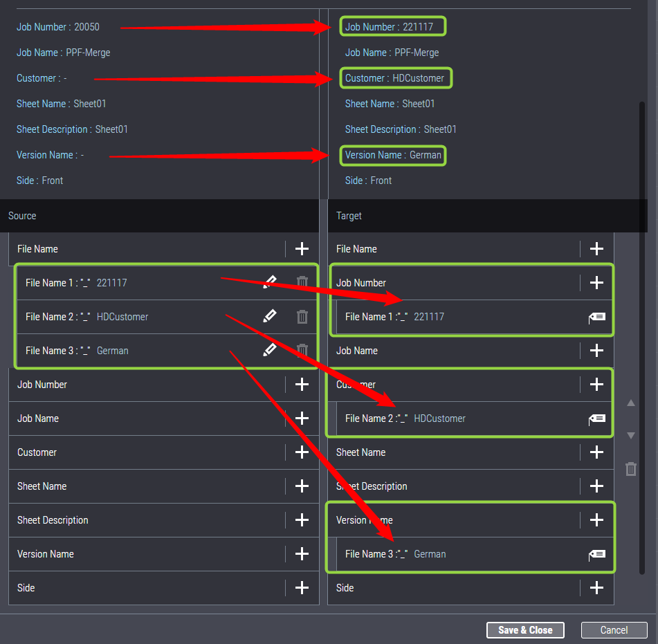
Task: Delete File Name 1 source entry
Action: [x=302, y=282]
